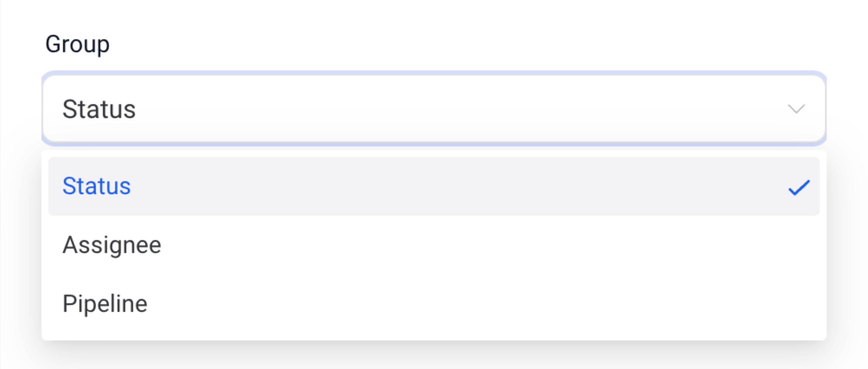
Task: Keep Status selected by clicking its row
Action: coord(434,186)
